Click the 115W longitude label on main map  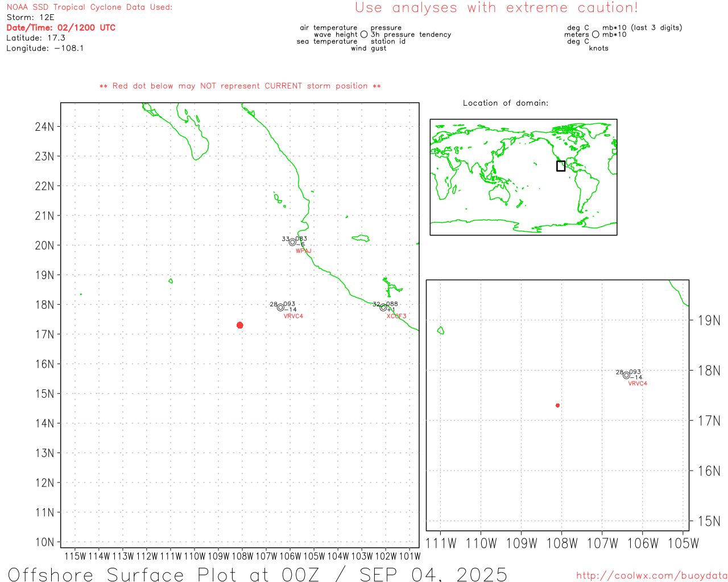[75, 556]
